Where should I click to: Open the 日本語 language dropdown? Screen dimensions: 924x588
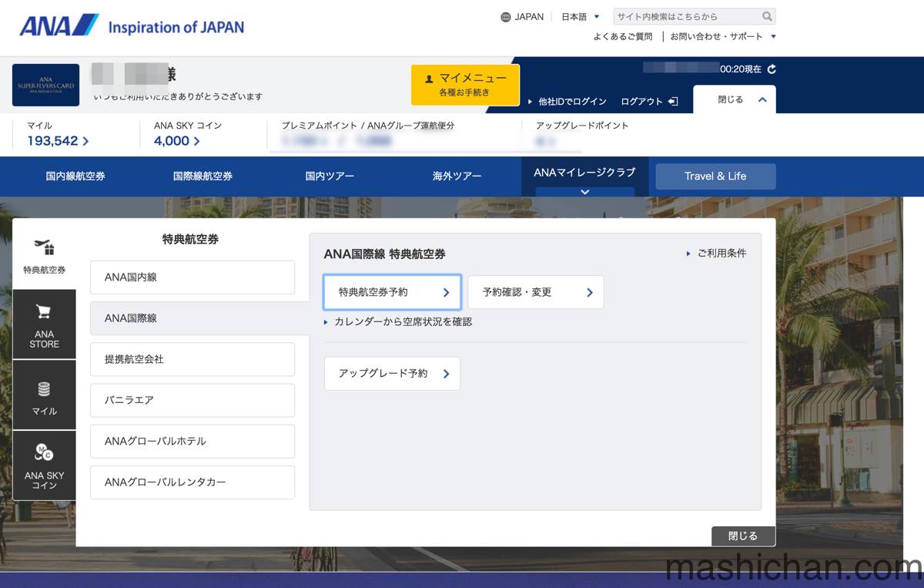pos(581,17)
